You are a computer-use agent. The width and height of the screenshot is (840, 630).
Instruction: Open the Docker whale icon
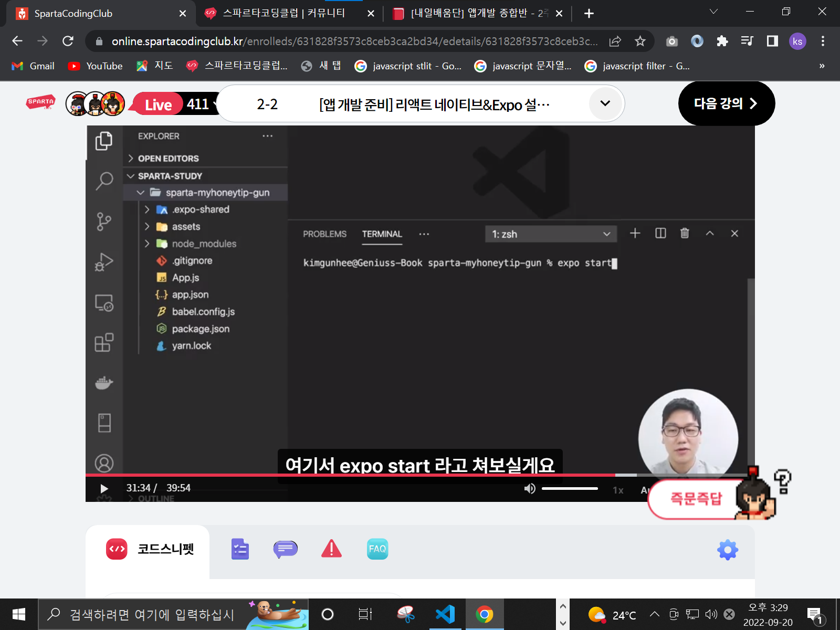[x=104, y=383]
